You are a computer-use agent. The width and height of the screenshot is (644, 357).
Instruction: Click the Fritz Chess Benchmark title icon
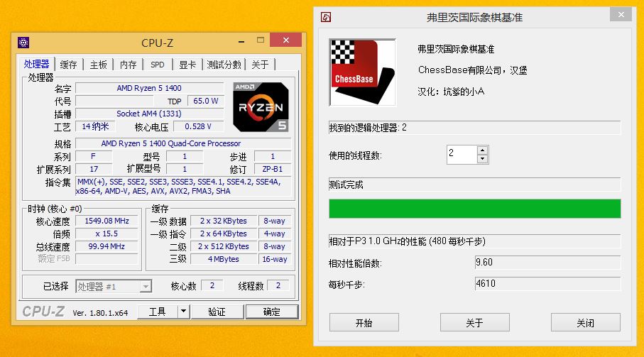click(x=326, y=17)
